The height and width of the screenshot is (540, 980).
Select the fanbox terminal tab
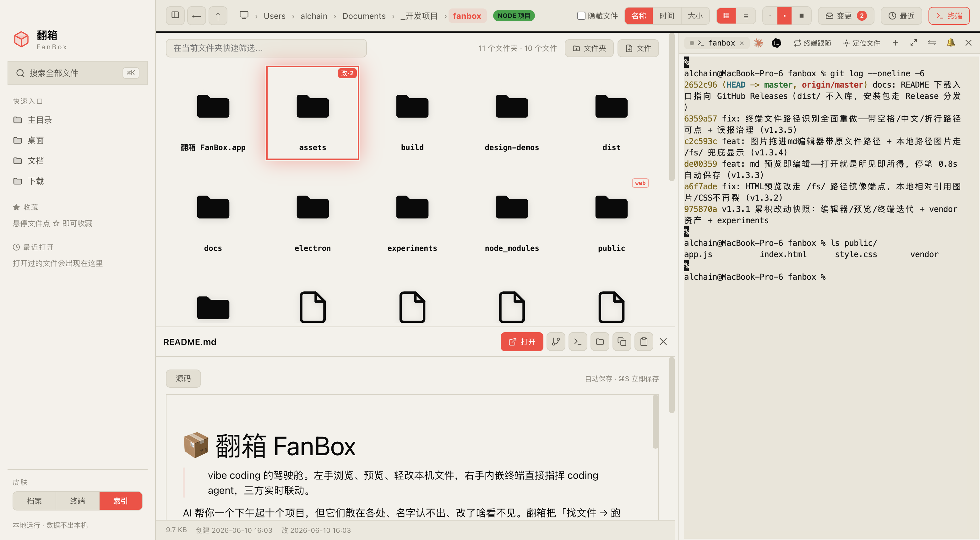coord(716,43)
